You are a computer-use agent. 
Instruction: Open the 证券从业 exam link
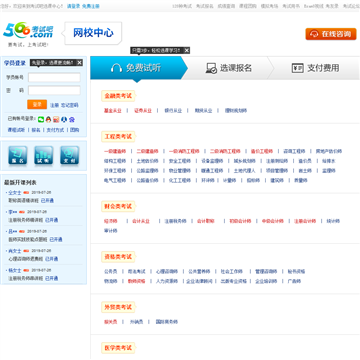pyautogui.click(x=143, y=111)
